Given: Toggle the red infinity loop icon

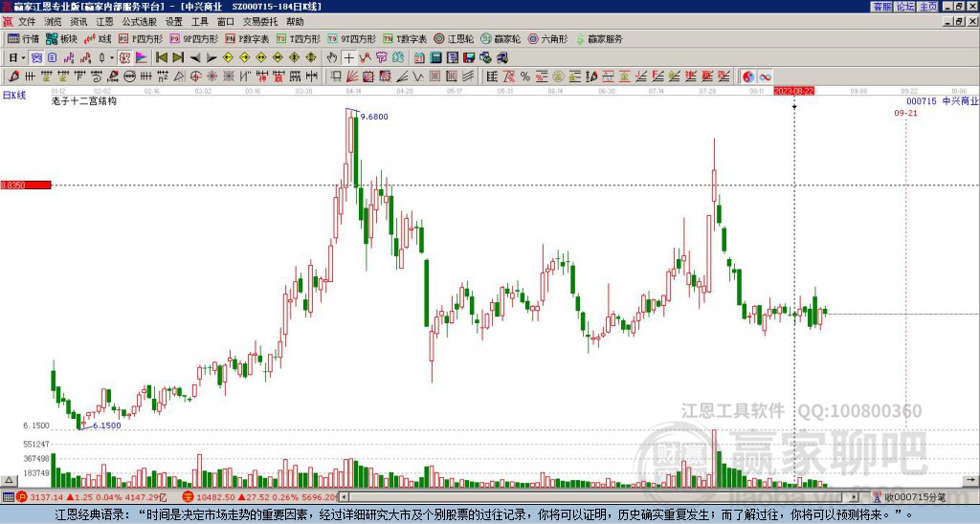Looking at the screenshot, I should click(x=765, y=76).
